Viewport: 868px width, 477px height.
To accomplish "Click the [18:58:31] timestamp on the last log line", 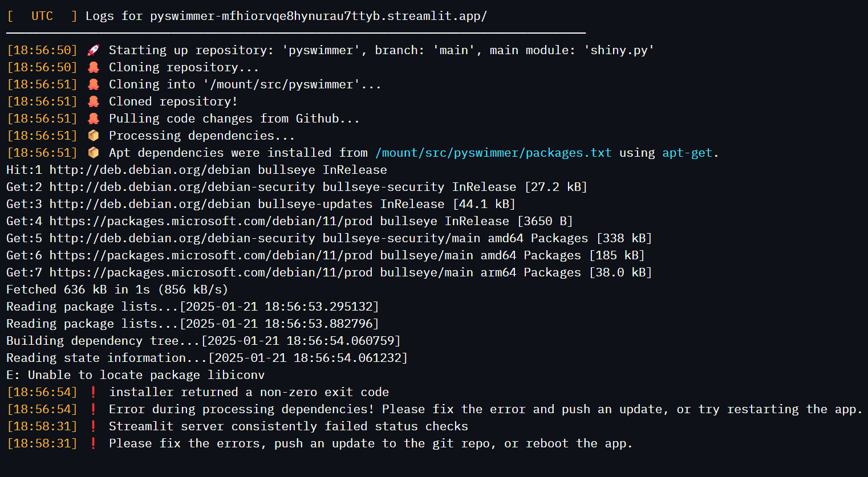I will 42,443.
